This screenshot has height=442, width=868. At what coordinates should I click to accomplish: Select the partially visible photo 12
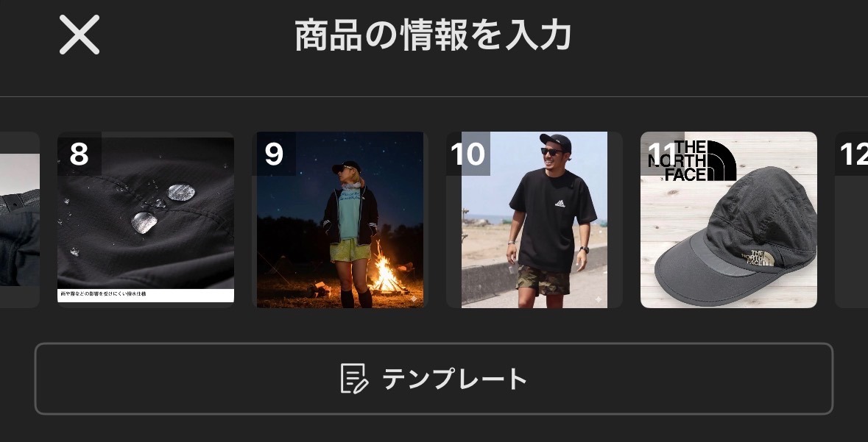coord(851,220)
